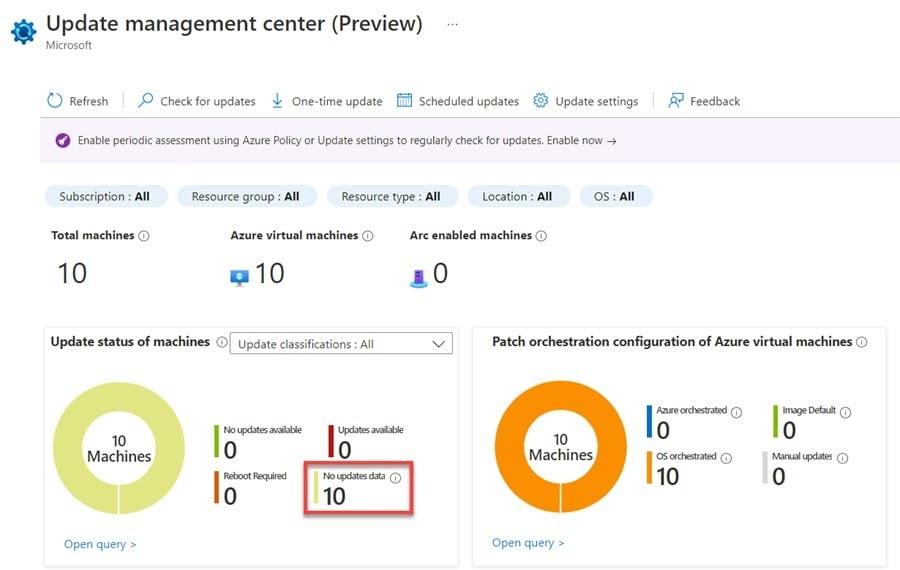Open the ellipsis menu beside the title

click(452, 25)
